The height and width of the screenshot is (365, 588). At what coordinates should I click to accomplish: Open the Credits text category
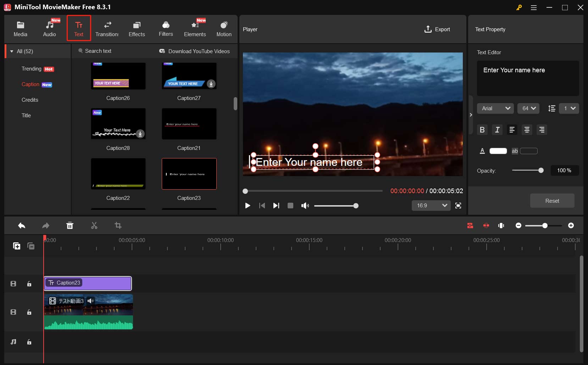click(30, 100)
